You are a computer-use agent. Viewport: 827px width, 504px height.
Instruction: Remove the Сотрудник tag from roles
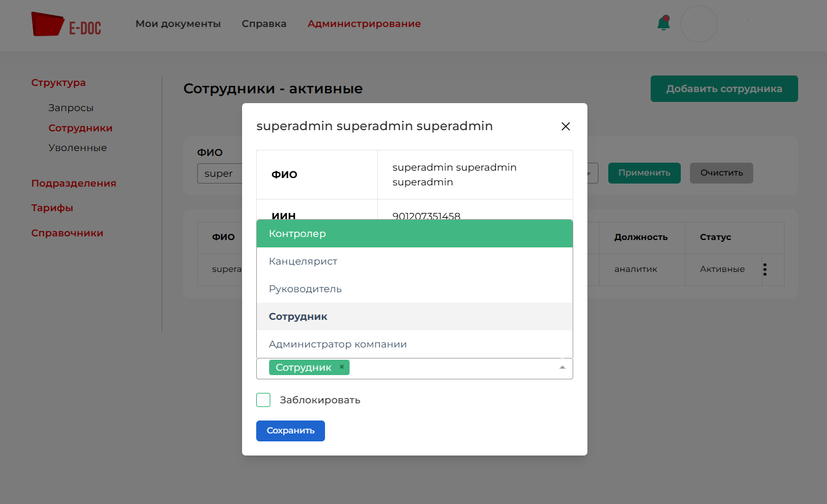[x=342, y=367]
